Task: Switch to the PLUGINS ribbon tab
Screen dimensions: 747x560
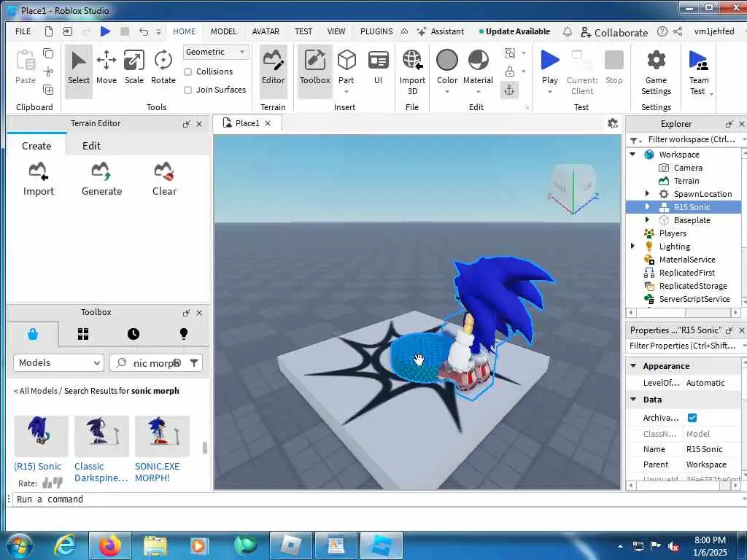Action: tap(376, 31)
